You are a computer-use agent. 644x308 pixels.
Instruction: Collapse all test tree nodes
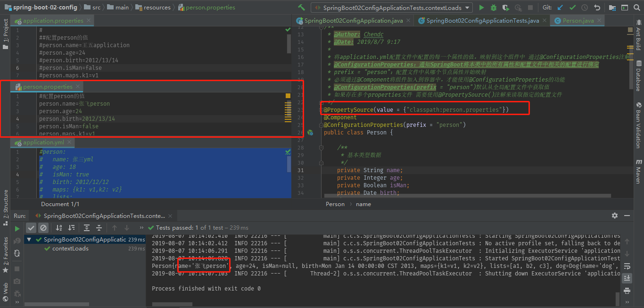[99, 228]
